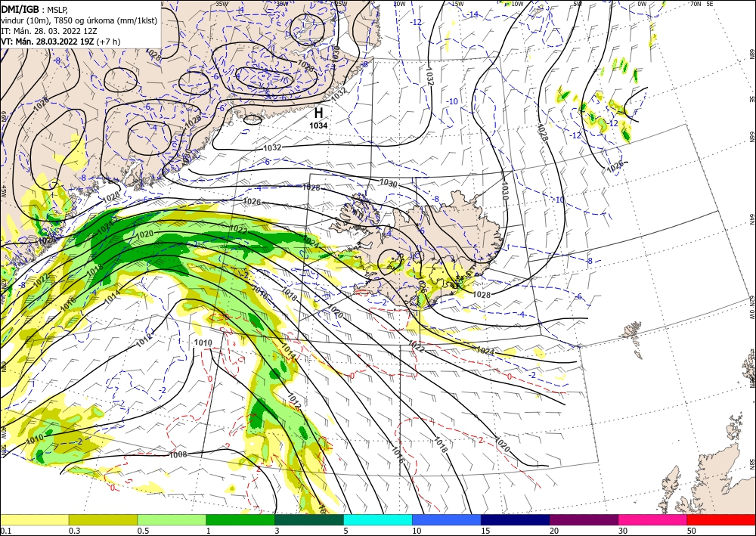Click the '3' legend scale value
Viewport: 756px width, 536px height.
tap(277, 531)
